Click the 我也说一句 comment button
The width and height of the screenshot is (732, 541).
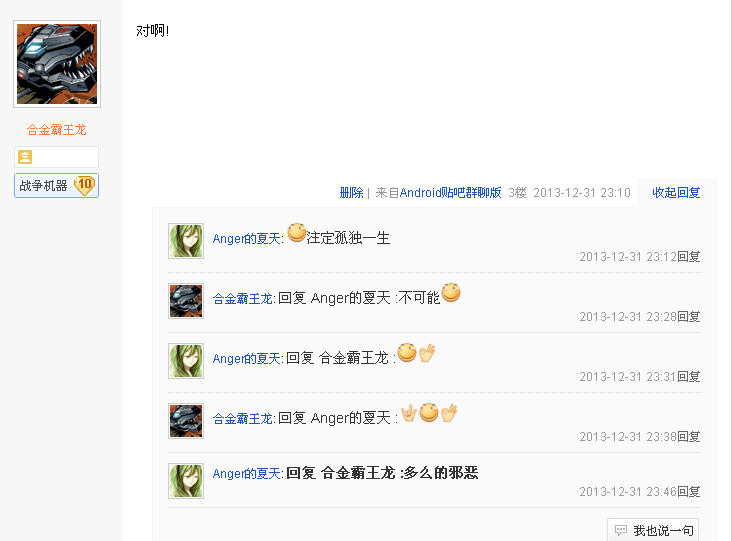[x=653, y=530]
